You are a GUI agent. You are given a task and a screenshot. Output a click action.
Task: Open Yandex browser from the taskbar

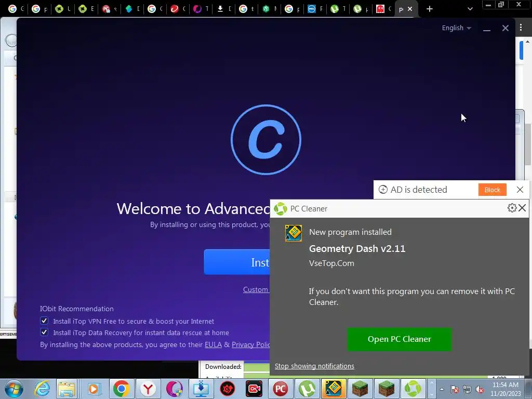click(x=148, y=389)
